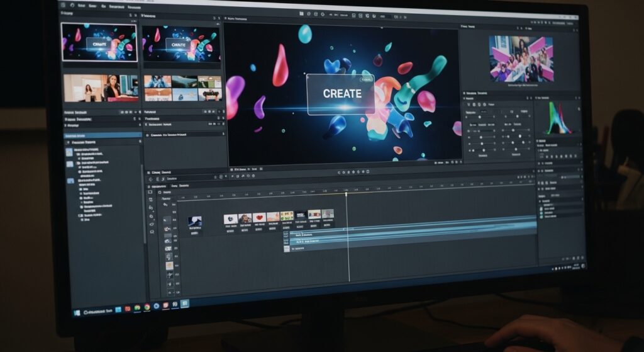Click the top icon in timeline's vertical tool strip
The image size is (644, 352).
pyautogui.click(x=150, y=192)
